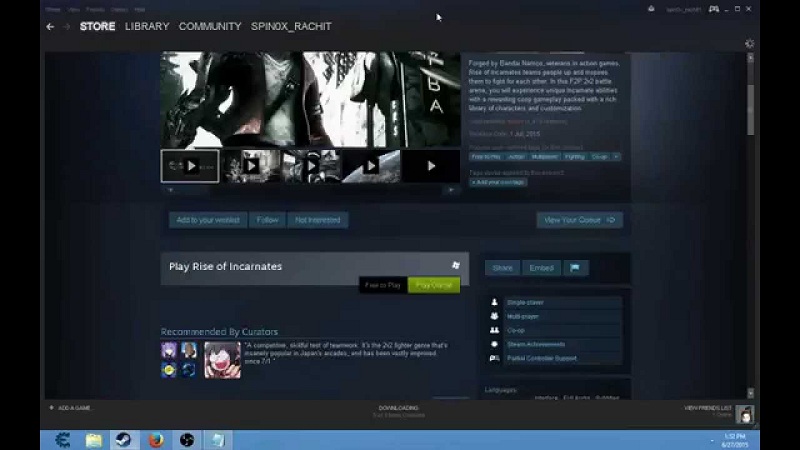The height and width of the screenshot is (450, 800).
Task: Click the main trailer video area
Action: point(311,99)
